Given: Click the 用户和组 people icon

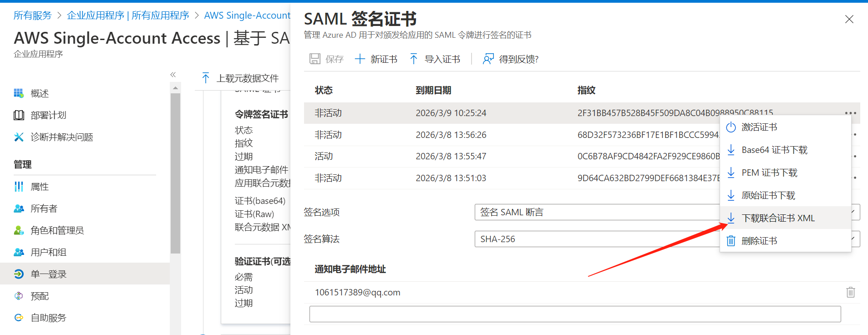Looking at the screenshot, I should [x=19, y=252].
